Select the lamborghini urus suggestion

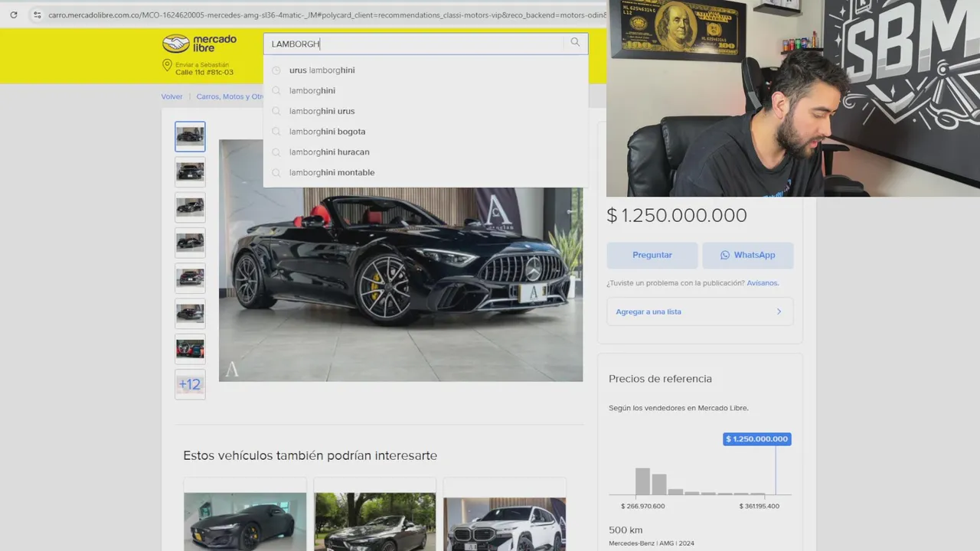[426, 111]
